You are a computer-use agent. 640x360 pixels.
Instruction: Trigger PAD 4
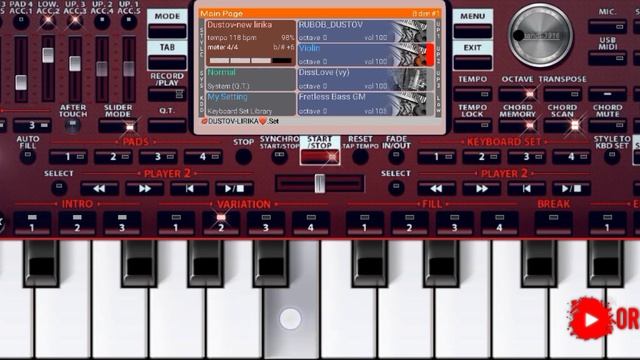coord(203,157)
